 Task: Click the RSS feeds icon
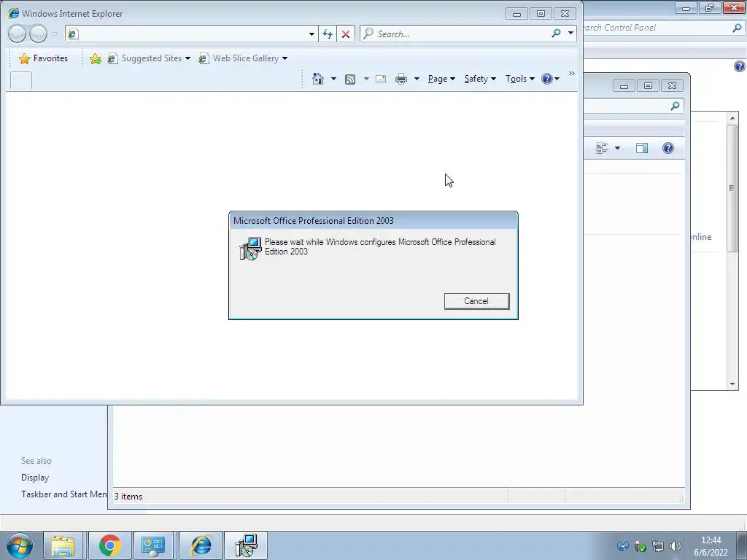[x=350, y=79]
